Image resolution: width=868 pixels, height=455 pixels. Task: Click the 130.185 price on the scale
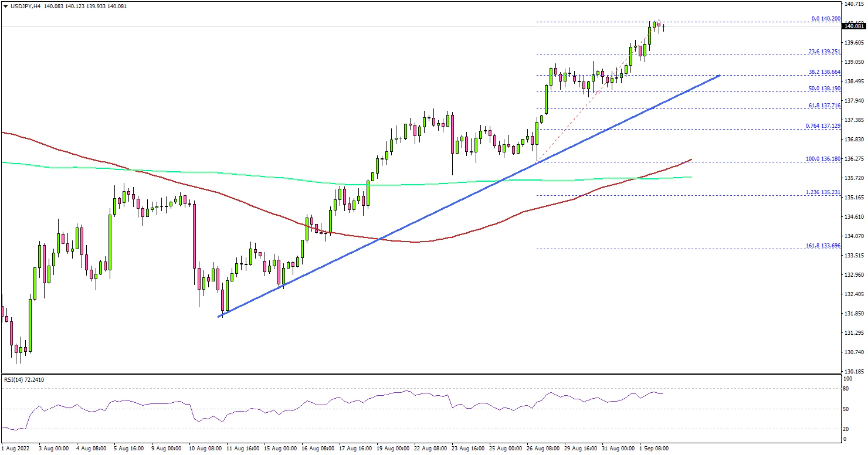[852, 372]
